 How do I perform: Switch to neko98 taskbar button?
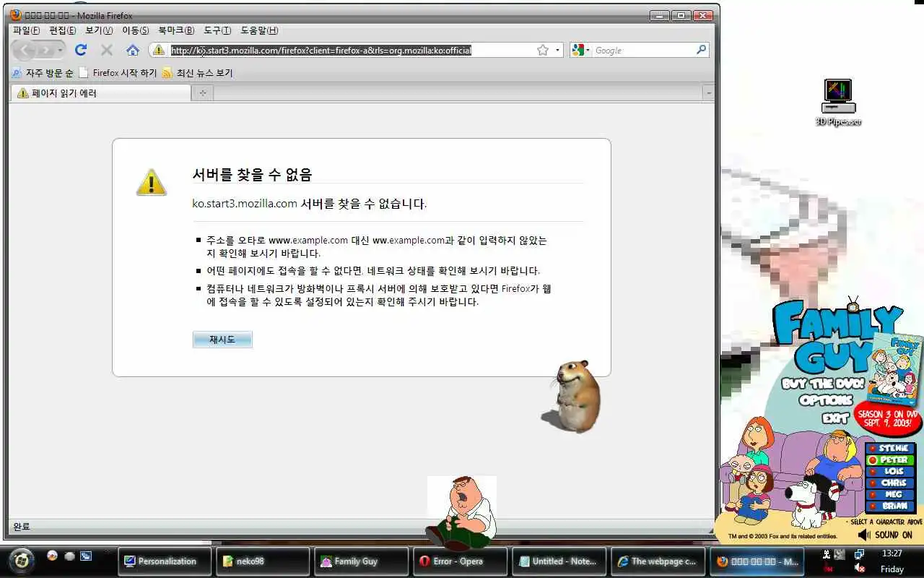pyautogui.click(x=263, y=561)
